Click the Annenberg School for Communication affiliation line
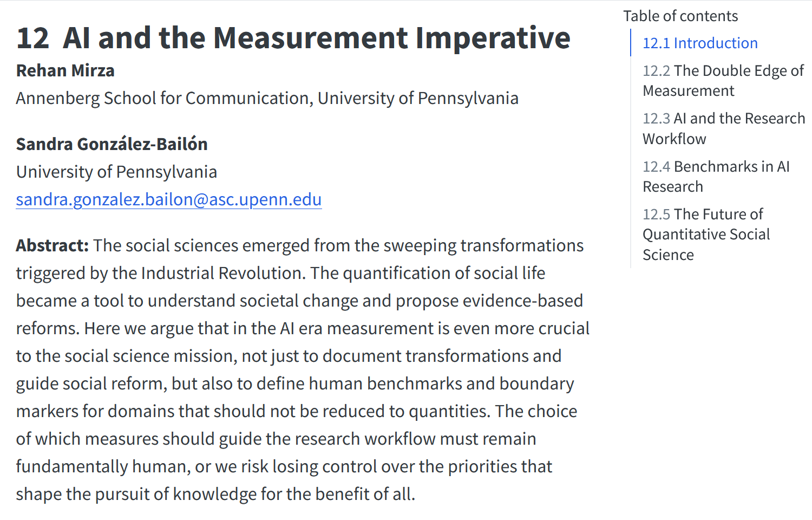 coord(267,98)
